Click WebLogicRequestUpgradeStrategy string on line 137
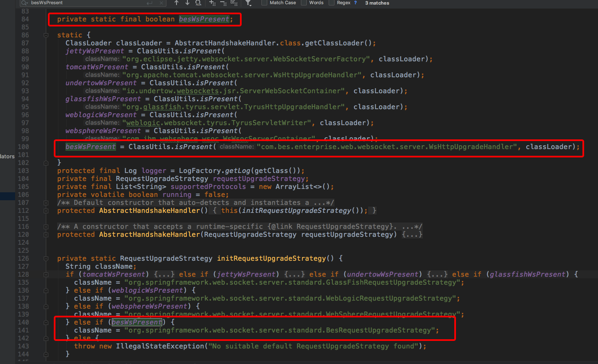This screenshot has height=364, width=598. [x=290, y=298]
